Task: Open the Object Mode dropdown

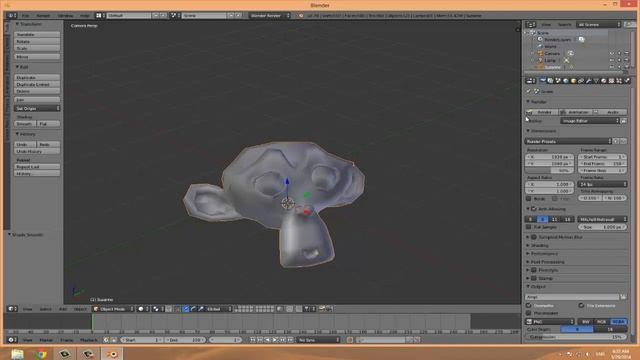Action: (113, 309)
